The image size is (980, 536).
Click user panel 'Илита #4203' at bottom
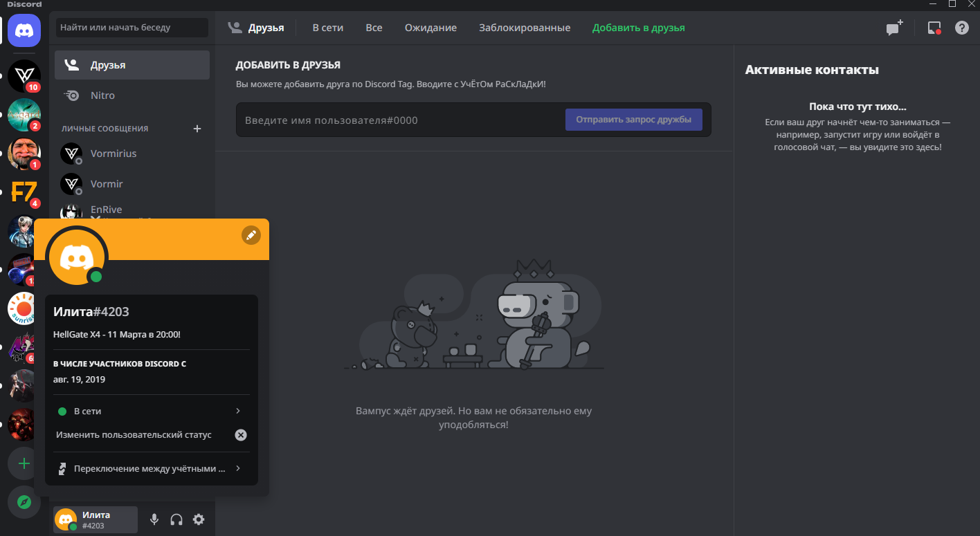click(96, 519)
